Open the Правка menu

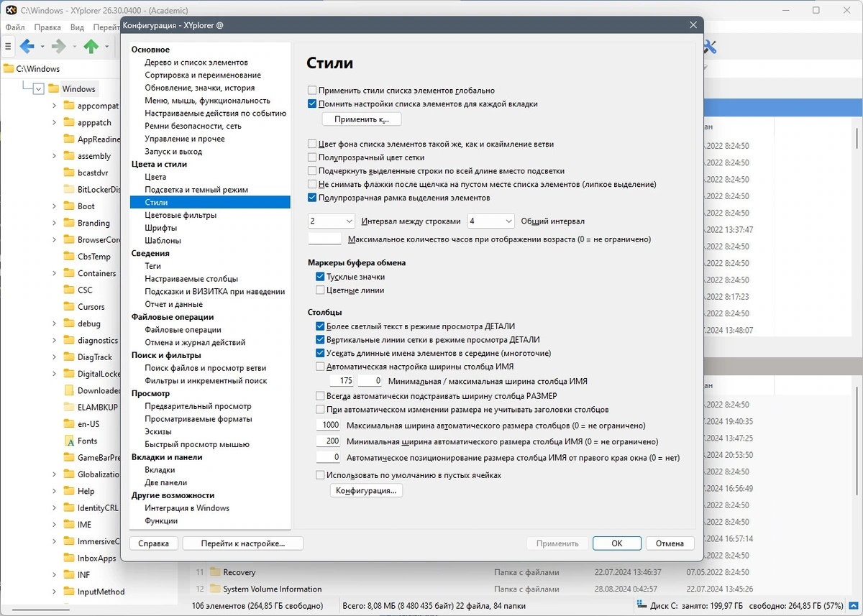47,27
